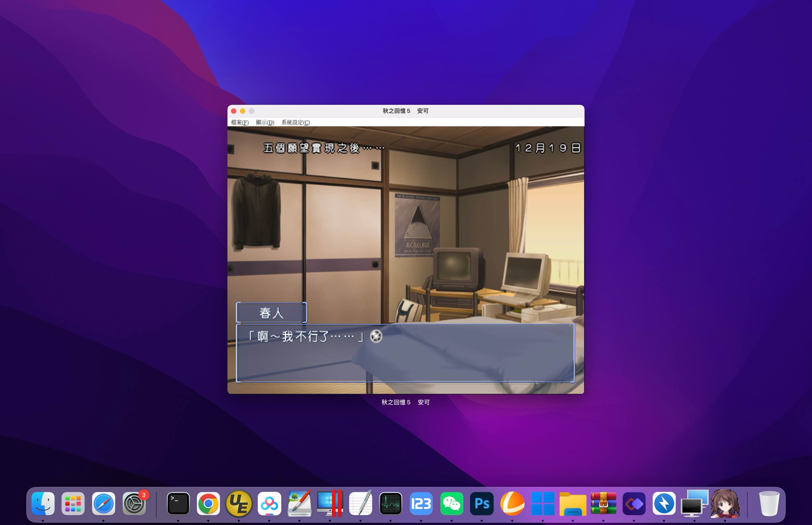Screen dimensions: 812x525
Task: Open System Preferences with badge 3
Action: coord(134,503)
